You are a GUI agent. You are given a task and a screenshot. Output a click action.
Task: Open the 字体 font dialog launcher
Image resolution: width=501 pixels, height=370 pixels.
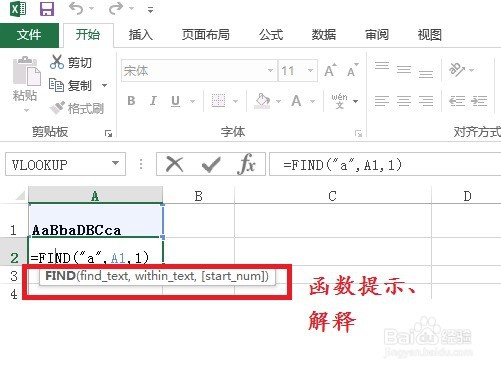358,134
